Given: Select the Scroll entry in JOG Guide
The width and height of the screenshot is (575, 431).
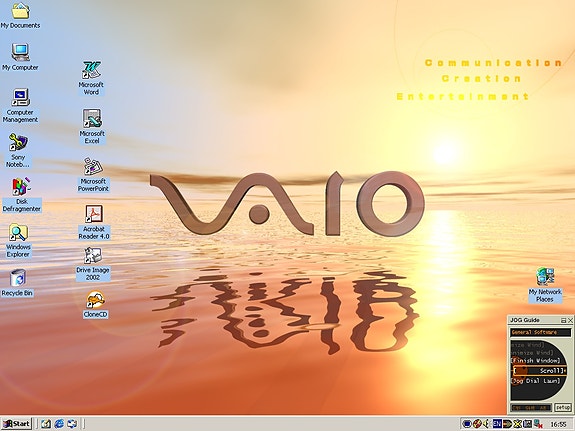Looking at the screenshot, I should 541,371.
